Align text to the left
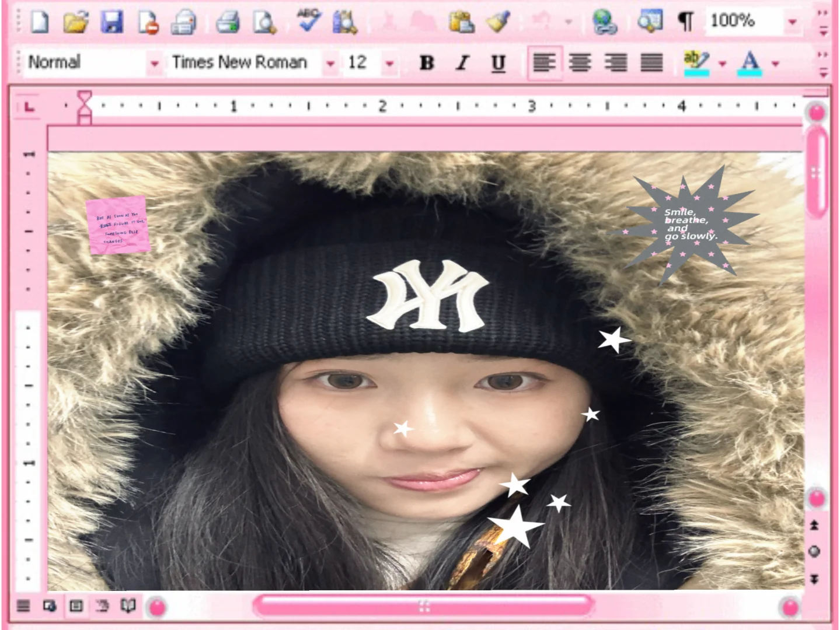This screenshot has height=630, width=840. [x=544, y=62]
